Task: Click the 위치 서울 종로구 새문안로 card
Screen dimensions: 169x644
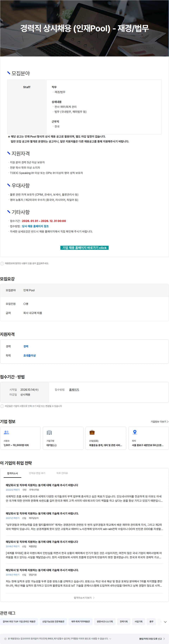Action: [x=149, y=438]
